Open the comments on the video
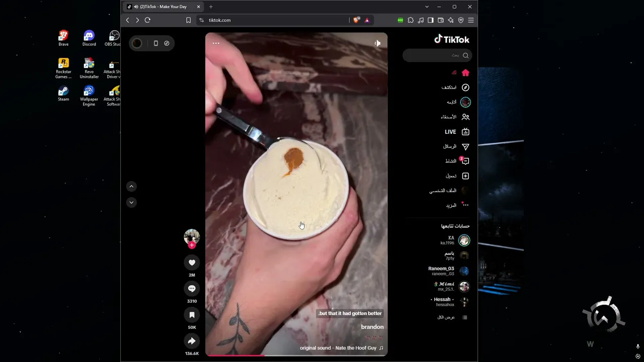Image resolution: width=644 pixels, height=362 pixels. pos(192,289)
